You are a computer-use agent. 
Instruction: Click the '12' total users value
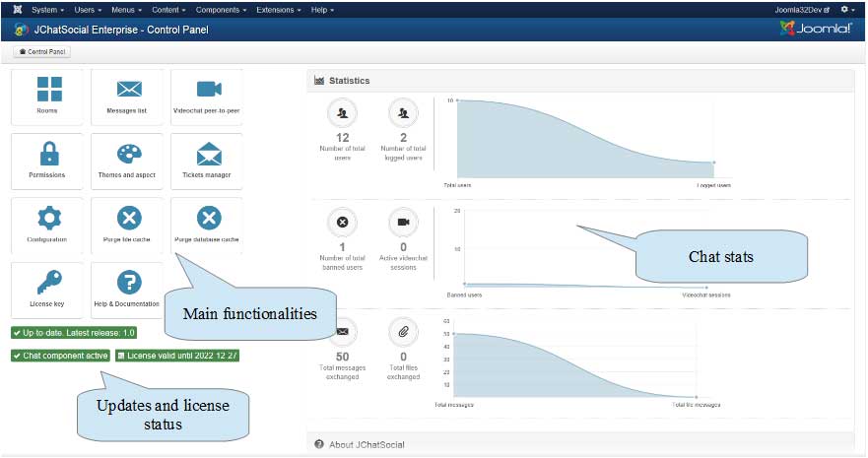(x=343, y=137)
